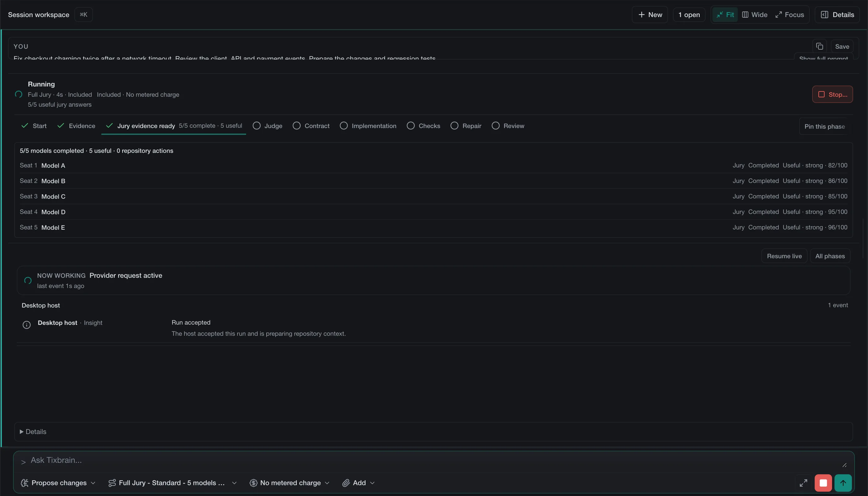Viewport: 868px width, 496px height.
Task: Click the Seat 5 score 96/100
Action: coord(837,227)
